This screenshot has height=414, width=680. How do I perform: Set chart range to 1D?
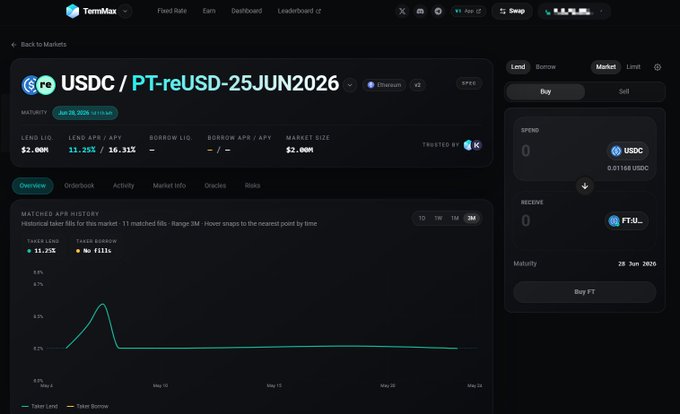pyautogui.click(x=422, y=218)
